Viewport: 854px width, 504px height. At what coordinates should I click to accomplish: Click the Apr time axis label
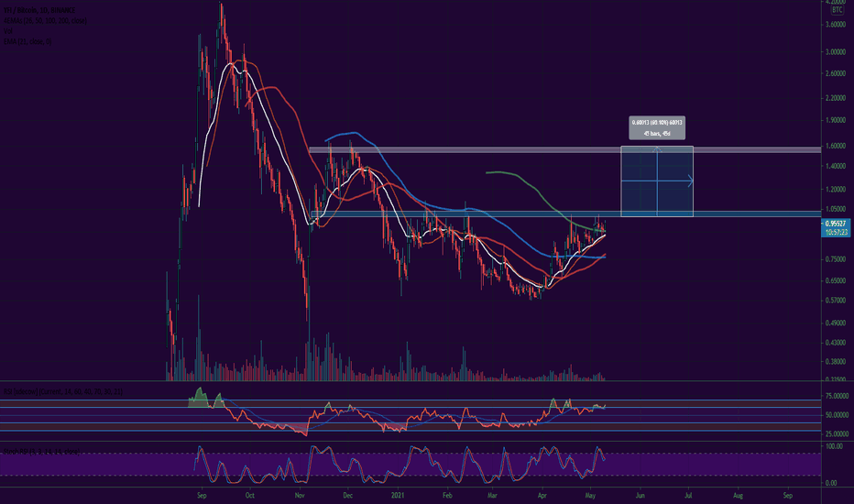[x=542, y=496]
